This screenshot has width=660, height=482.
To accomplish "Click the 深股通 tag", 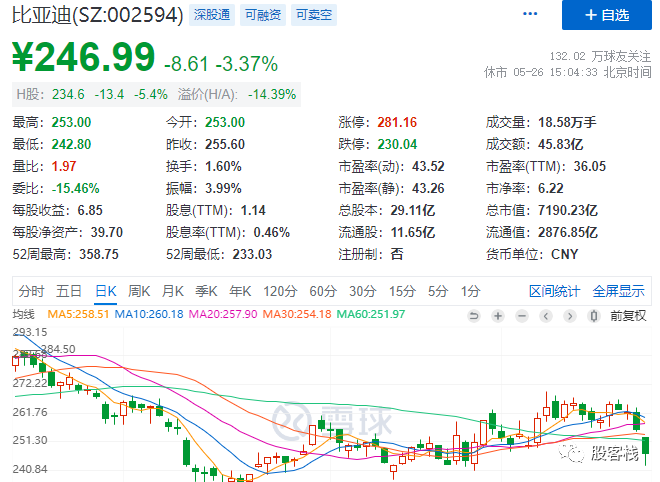I will coord(212,15).
